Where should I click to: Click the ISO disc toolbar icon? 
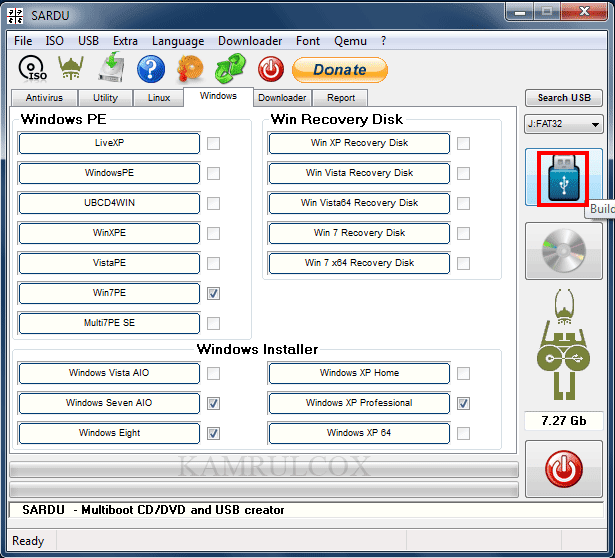(33, 69)
